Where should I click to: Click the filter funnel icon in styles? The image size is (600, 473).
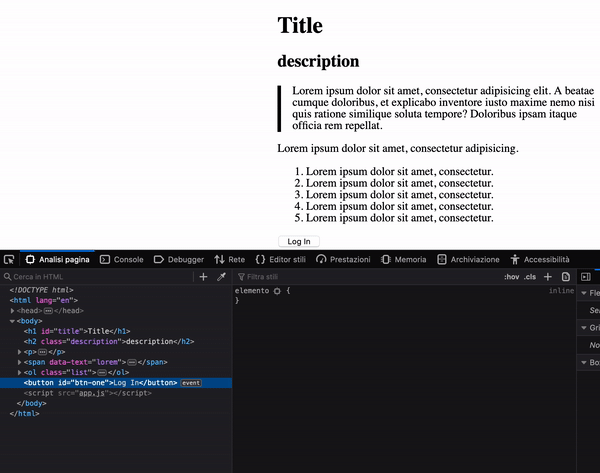[241, 277]
